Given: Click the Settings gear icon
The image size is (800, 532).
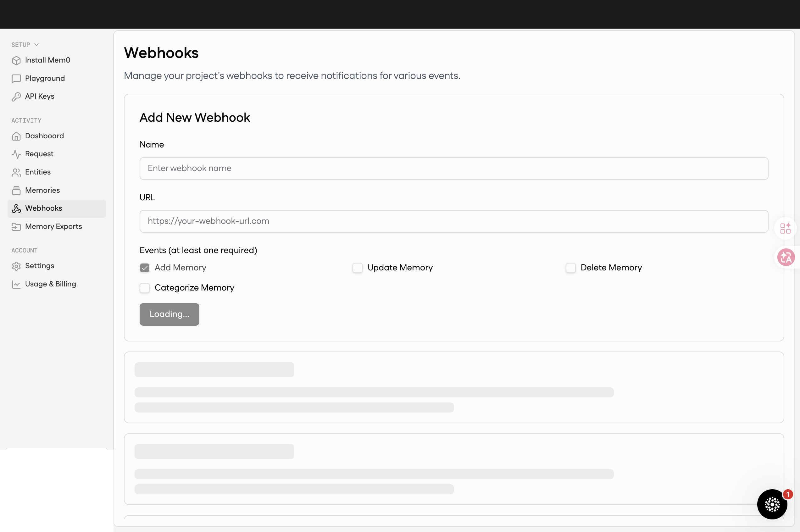Looking at the screenshot, I should (16, 266).
